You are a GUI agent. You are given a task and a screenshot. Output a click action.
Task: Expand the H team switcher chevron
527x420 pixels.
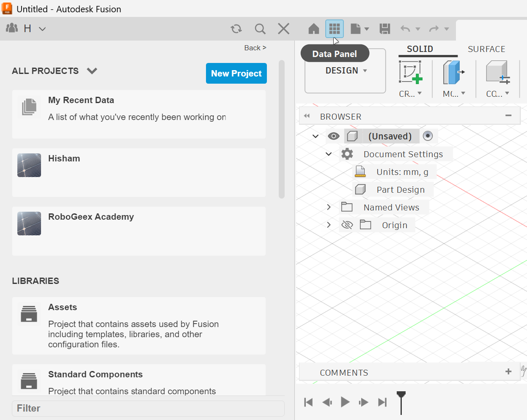(x=42, y=29)
